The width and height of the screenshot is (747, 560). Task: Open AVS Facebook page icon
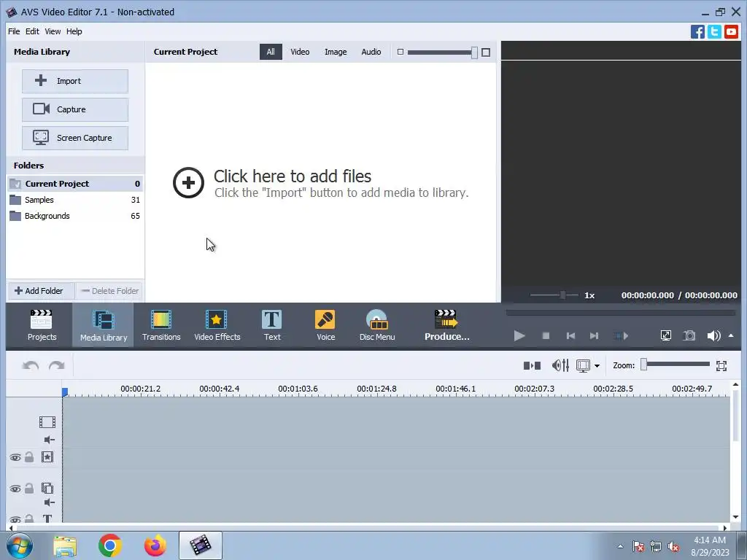click(697, 32)
